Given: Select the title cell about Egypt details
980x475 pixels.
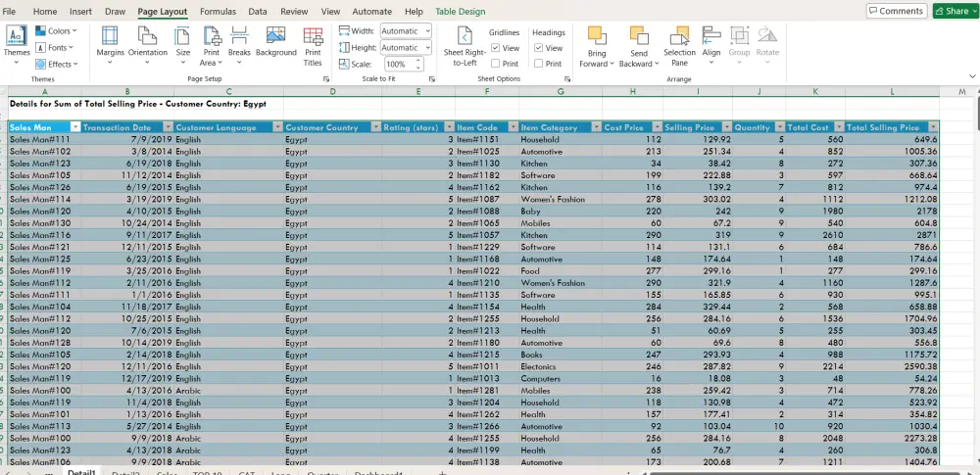Looking at the screenshot, I should click(138, 104).
